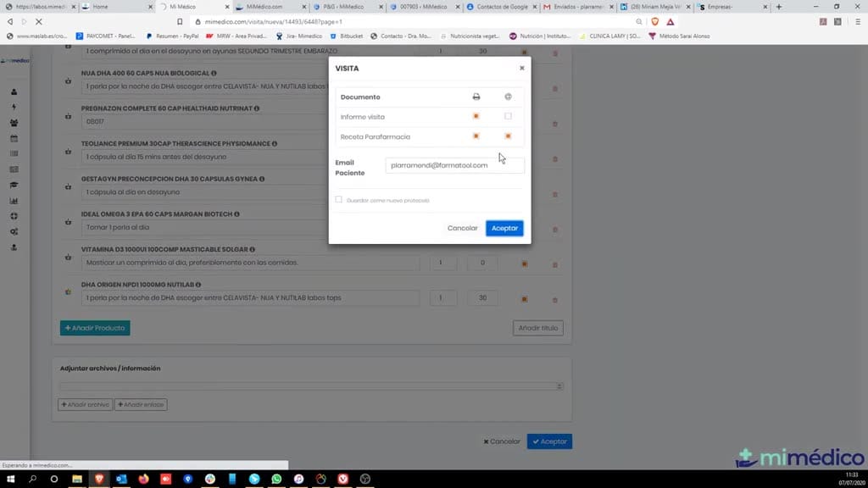The height and width of the screenshot is (488, 868).
Task: Click the page-bottom Aceptar button
Action: 549,441
